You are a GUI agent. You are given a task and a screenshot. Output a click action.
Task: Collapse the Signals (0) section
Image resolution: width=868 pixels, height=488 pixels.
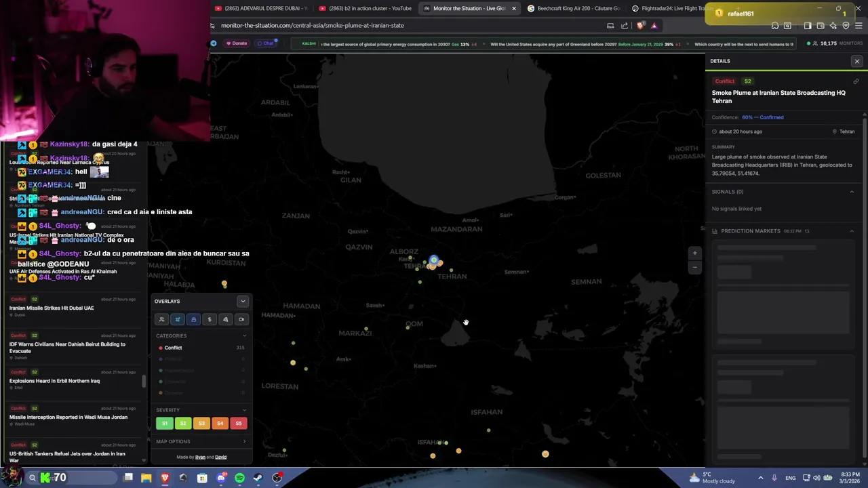[852, 192]
